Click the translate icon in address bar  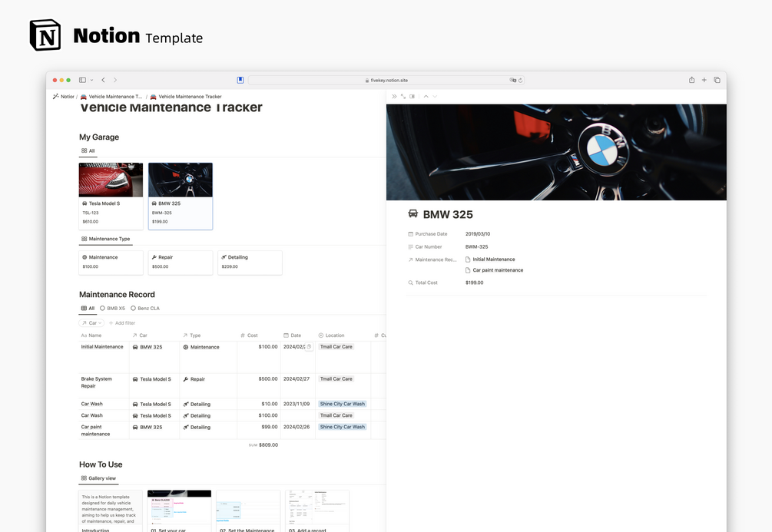coord(512,80)
